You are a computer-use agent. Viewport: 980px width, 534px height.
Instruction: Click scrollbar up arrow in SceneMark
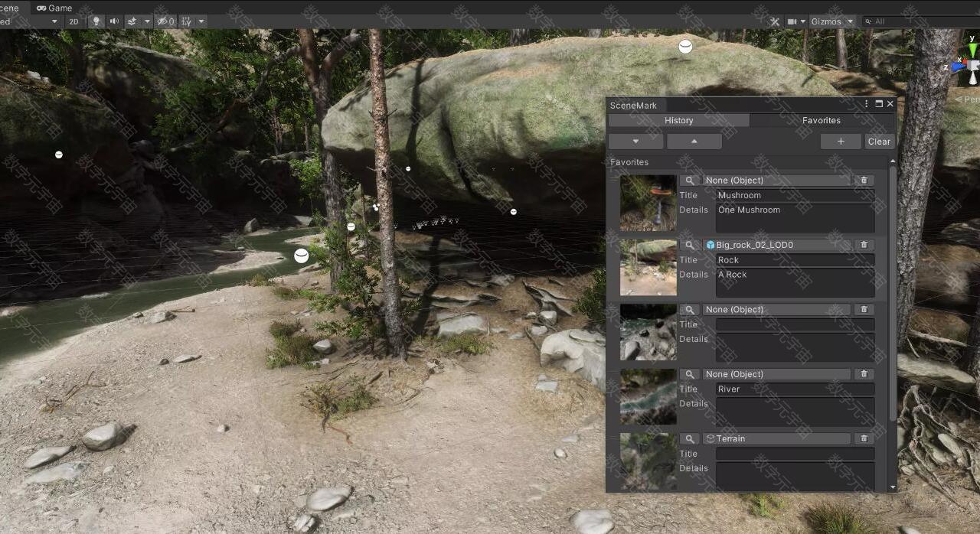tap(892, 161)
